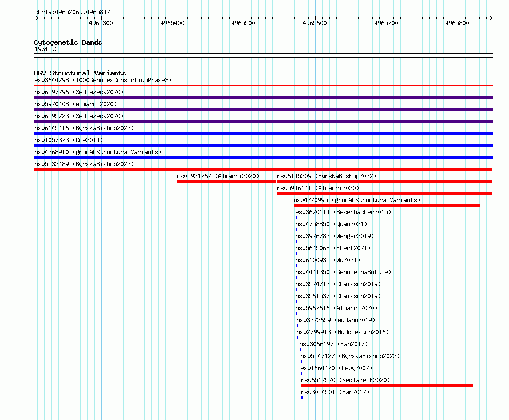This screenshot has height=420, width=509.
Task: Click the nsv5946141 Almarri2020 label
Action: click(318, 188)
